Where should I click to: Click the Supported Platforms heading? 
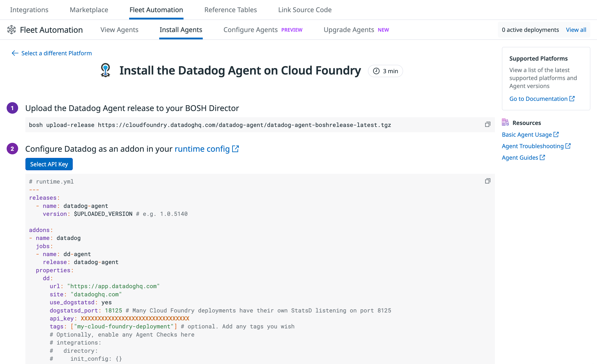(538, 58)
